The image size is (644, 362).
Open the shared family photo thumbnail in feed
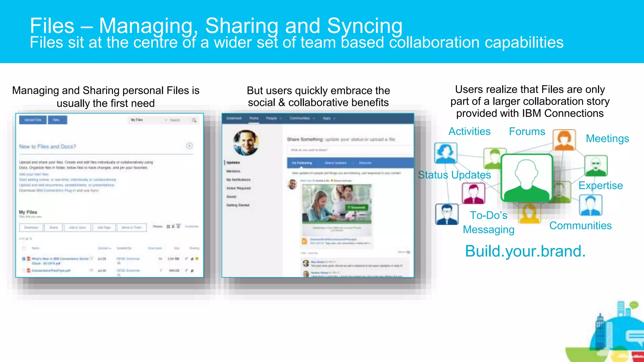click(x=337, y=204)
